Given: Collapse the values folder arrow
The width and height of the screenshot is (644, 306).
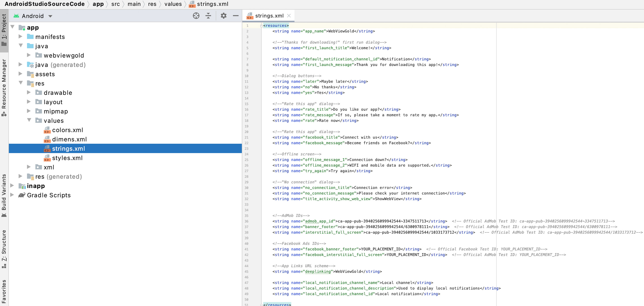Looking at the screenshot, I should coord(29,120).
